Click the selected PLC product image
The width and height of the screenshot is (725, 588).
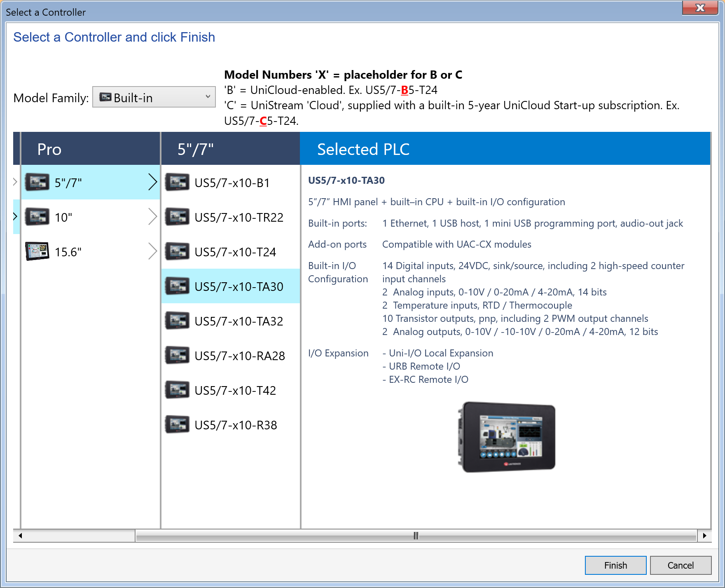click(x=507, y=437)
